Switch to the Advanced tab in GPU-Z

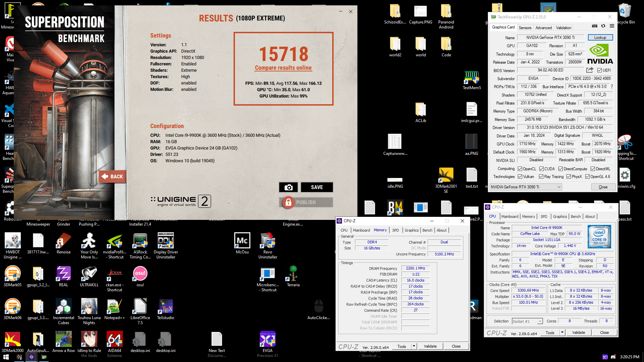pos(543,28)
